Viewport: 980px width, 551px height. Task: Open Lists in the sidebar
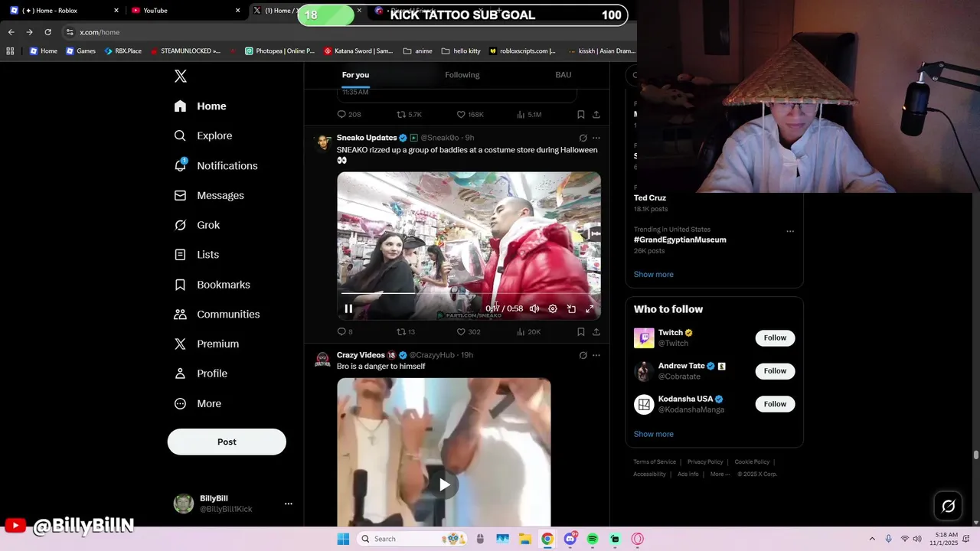pyautogui.click(x=197, y=255)
